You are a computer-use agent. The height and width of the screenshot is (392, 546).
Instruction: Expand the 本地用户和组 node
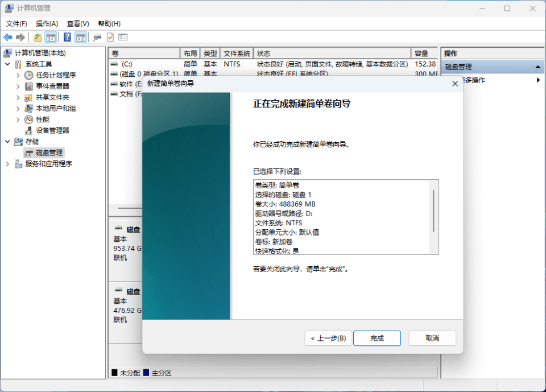pos(18,108)
